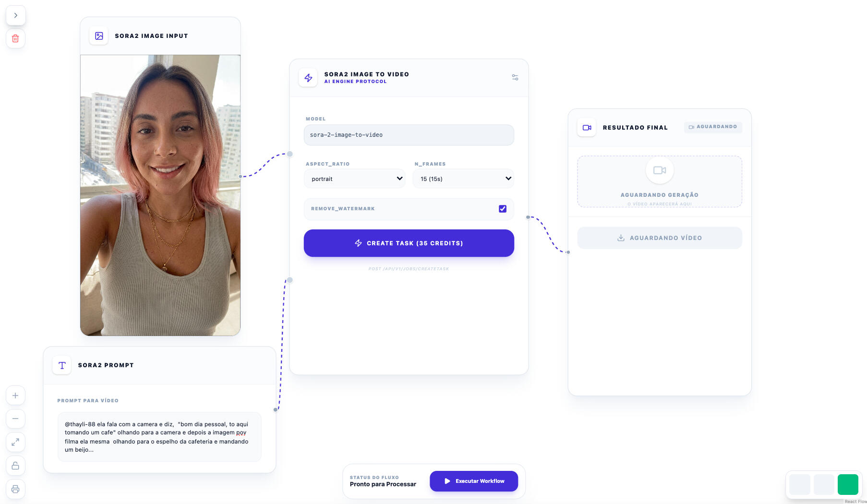Toggle canvas interactivity lock icon
867x504 pixels.
point(15,466)
